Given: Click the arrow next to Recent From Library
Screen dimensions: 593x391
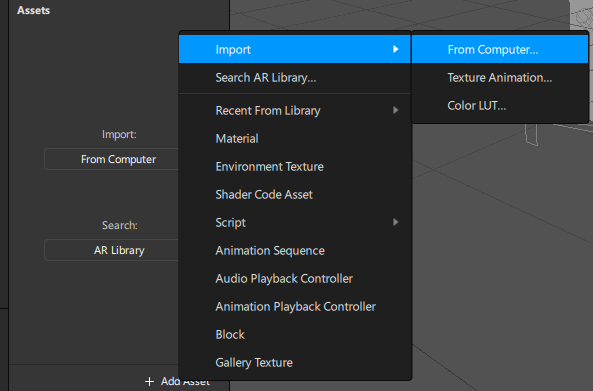Looking at the screenshot, I should [x=396, y=110].
